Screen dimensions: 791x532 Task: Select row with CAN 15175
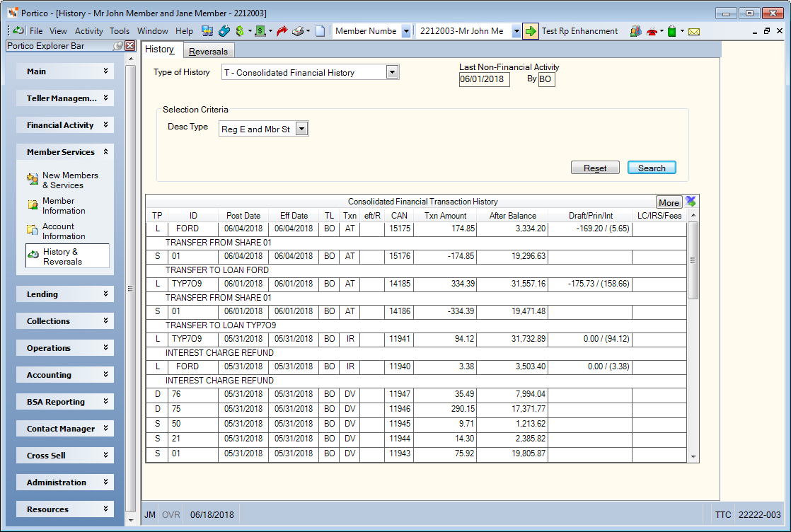click(416, 229)
